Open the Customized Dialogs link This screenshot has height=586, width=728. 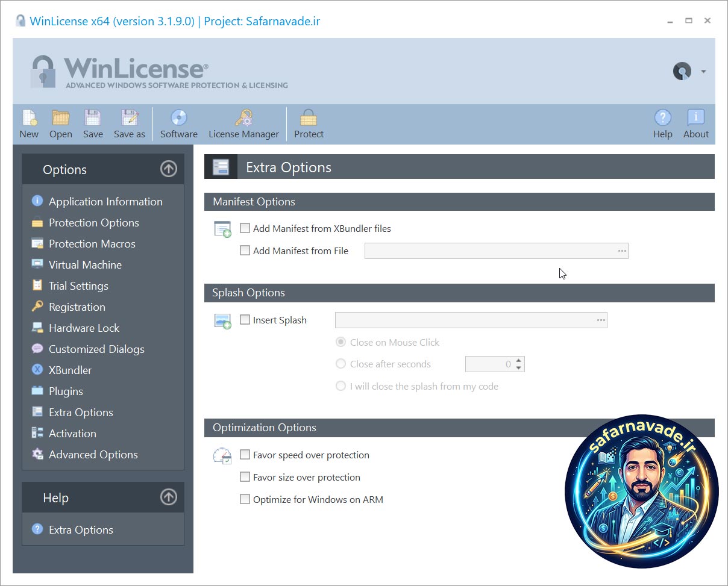[x=96, y=349]
